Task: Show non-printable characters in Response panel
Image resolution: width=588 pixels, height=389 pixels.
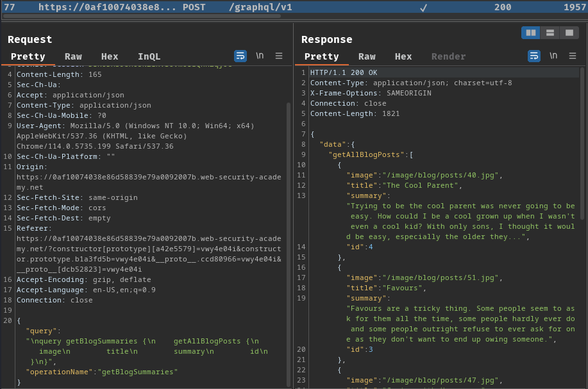Action: point(553,56)
